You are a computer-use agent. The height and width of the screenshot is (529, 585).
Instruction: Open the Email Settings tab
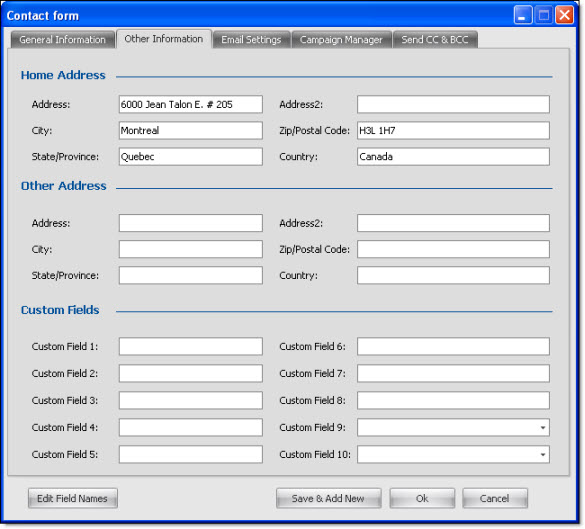click(251, 40)
